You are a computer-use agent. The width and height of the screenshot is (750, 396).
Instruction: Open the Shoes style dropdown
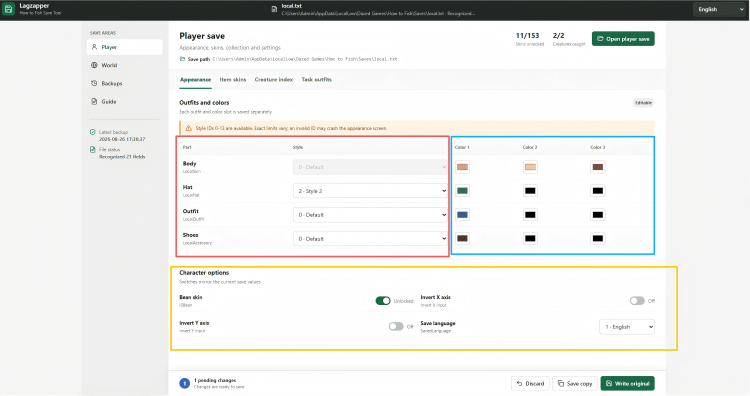pos(370,239)
